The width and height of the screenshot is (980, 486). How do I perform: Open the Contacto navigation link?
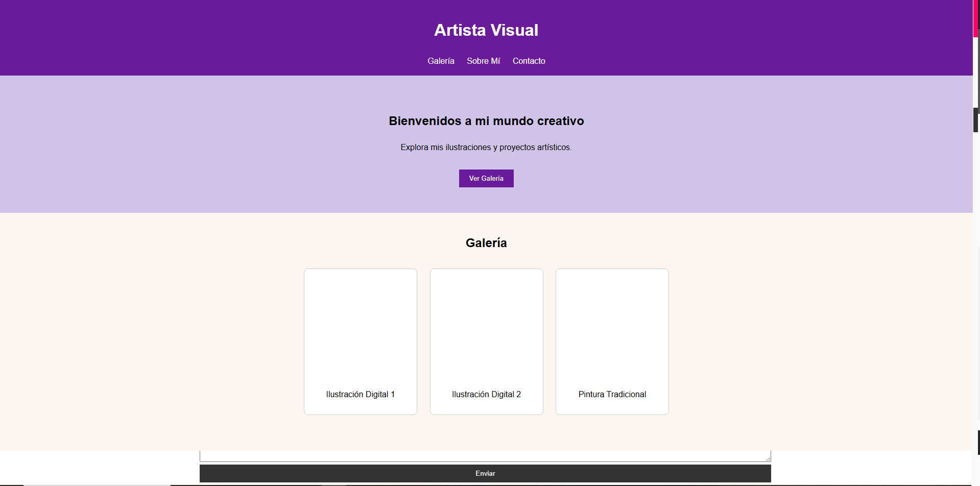pos(529,61)
